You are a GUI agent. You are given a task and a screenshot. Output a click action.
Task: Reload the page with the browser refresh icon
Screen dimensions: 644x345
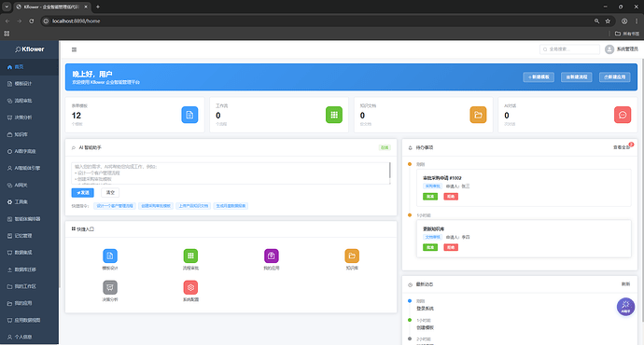32,21
